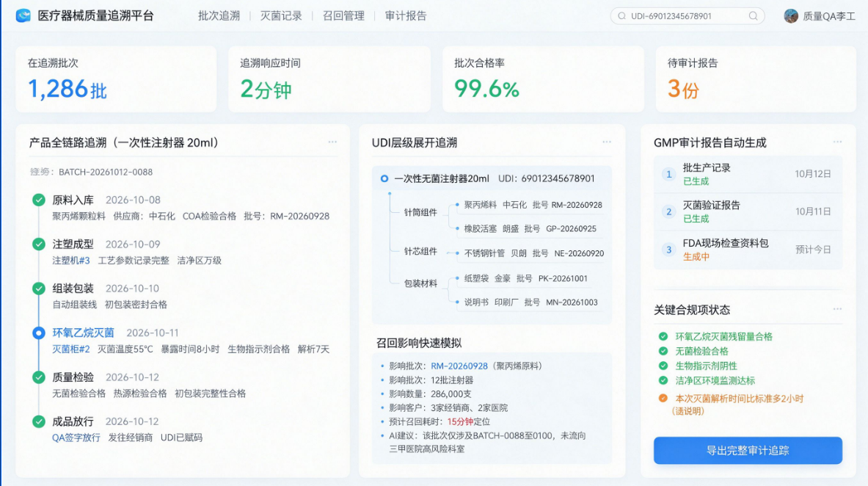The width and height of the screenshot is (868, 486).
Task: Click the orange warning icon for 灭菌解析时间
Action: click(x=663, y=398)
